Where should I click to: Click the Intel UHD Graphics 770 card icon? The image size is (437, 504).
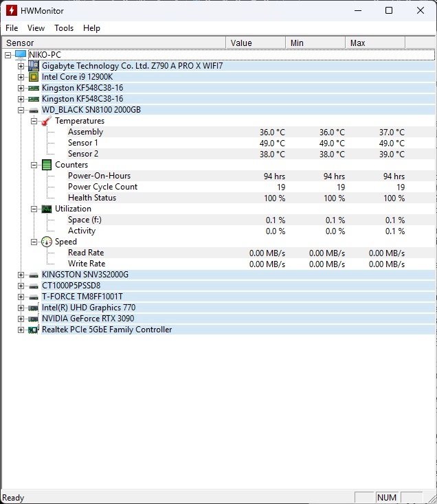click(34, 308)
